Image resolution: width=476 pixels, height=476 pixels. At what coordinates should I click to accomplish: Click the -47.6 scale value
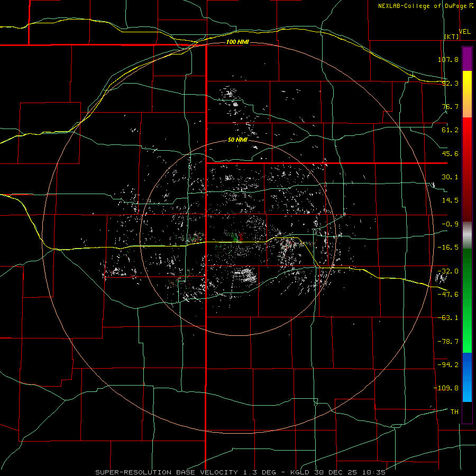click(448, 295)
